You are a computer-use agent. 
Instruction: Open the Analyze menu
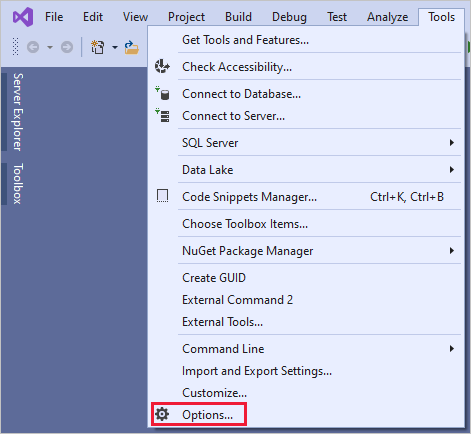click(x=387, y=17)
